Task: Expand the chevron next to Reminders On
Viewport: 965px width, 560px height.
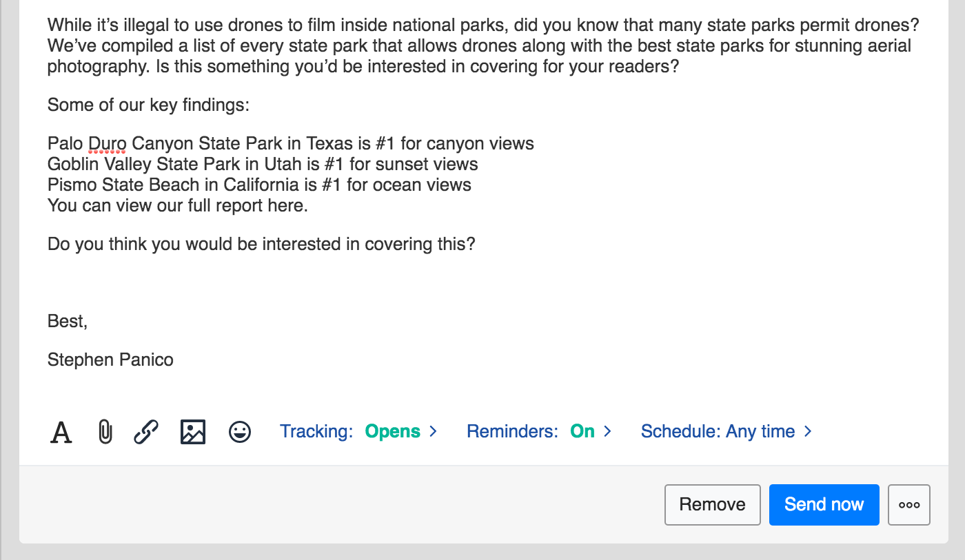Action: coord(608,432)
